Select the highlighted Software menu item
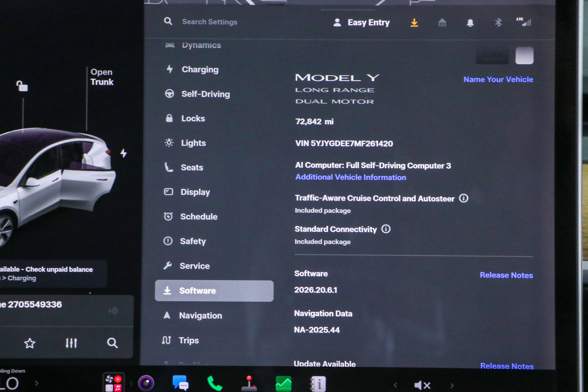 pyautogui.click(x=214, y=291)
